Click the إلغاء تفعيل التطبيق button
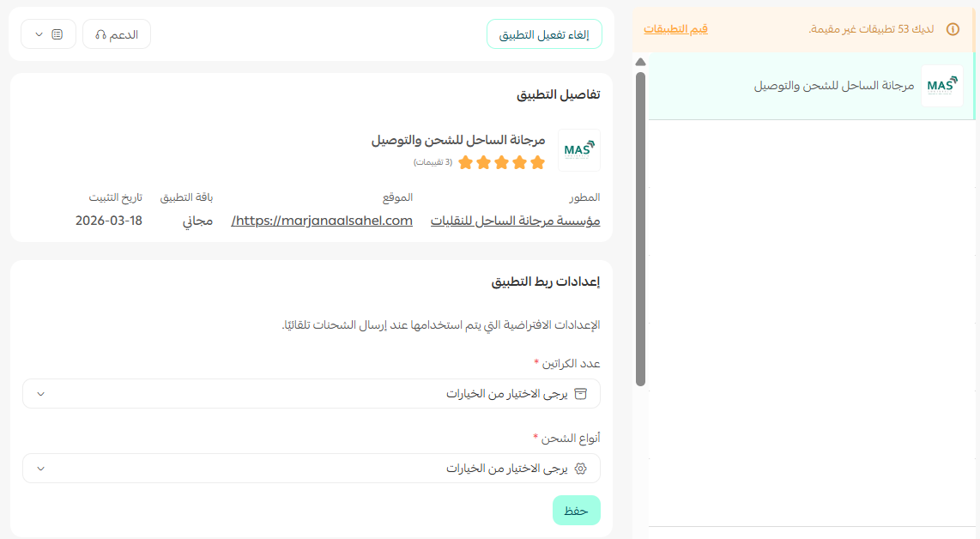 coord(544,35)
